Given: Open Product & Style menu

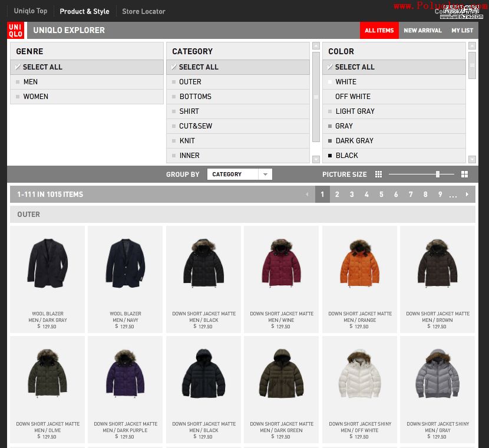Looking at the screenshot, I should (84, 11).
